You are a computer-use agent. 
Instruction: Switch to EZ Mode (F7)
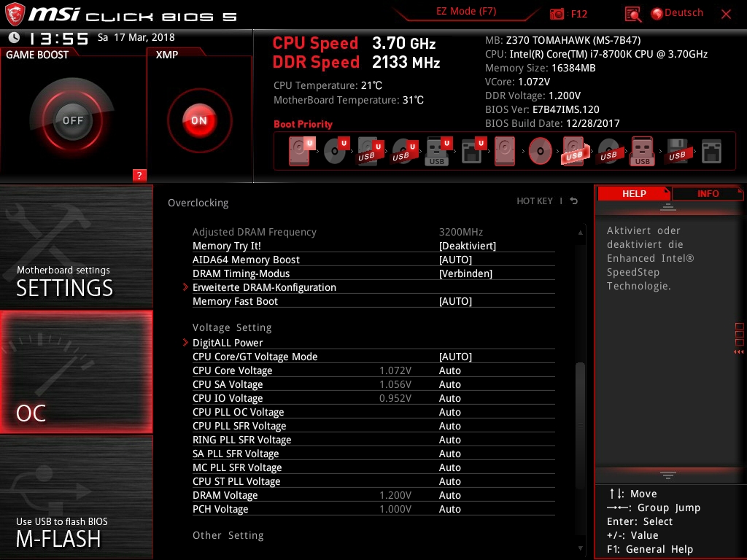point(466,12)
